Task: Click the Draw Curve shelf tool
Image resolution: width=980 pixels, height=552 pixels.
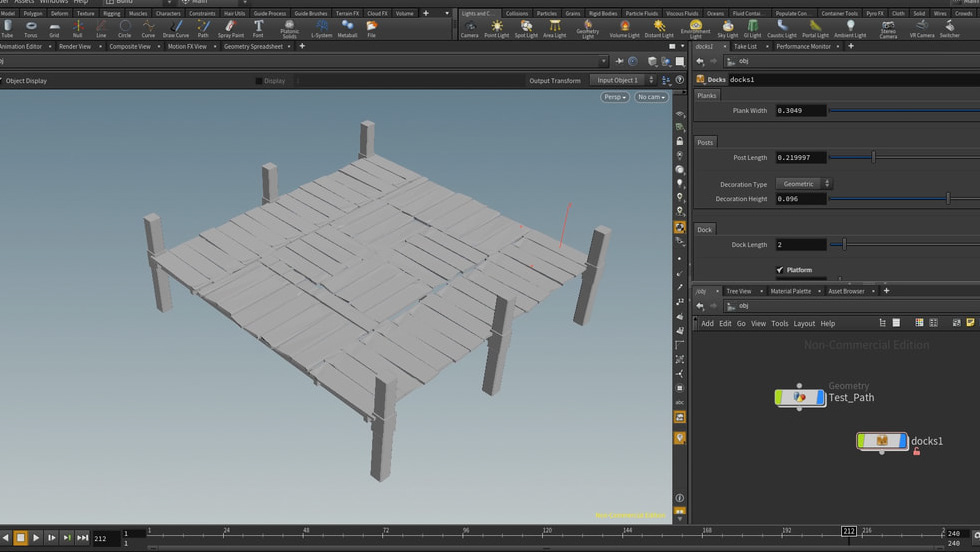Action: coord(175,28)
